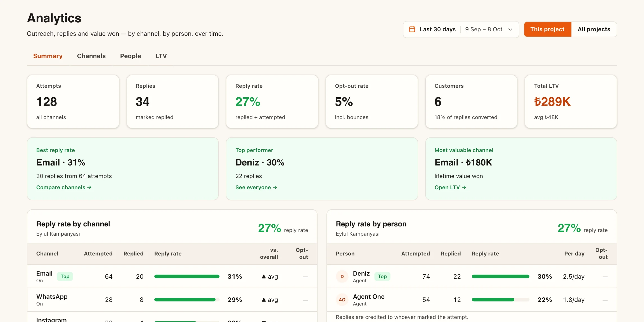Click the Top badge next to Deniz

point(382,276)
